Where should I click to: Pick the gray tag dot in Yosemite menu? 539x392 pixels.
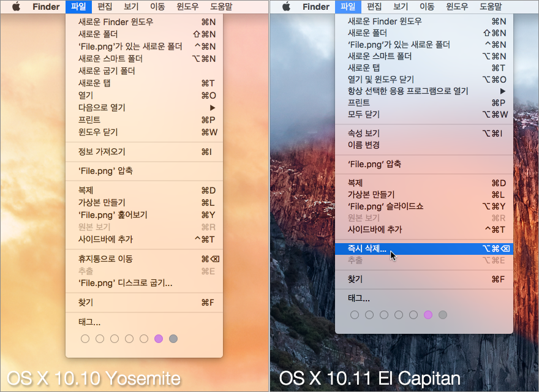(x=173, y=339)
